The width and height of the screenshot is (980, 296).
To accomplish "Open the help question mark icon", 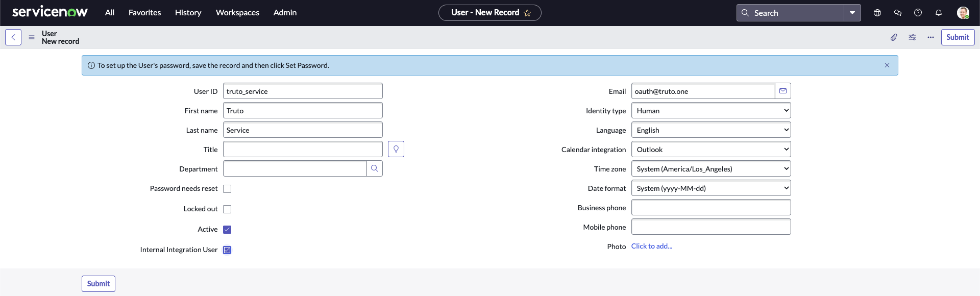I will point(918,13).
